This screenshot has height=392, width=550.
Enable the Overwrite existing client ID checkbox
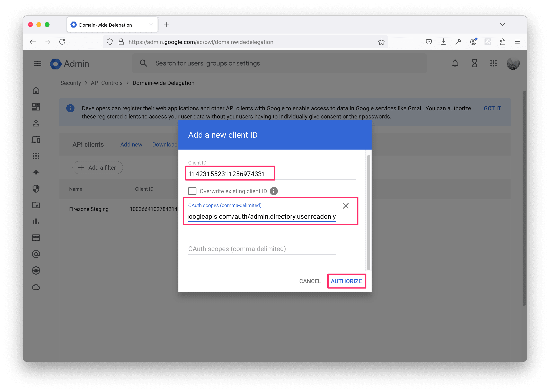[x=192, y=191]
